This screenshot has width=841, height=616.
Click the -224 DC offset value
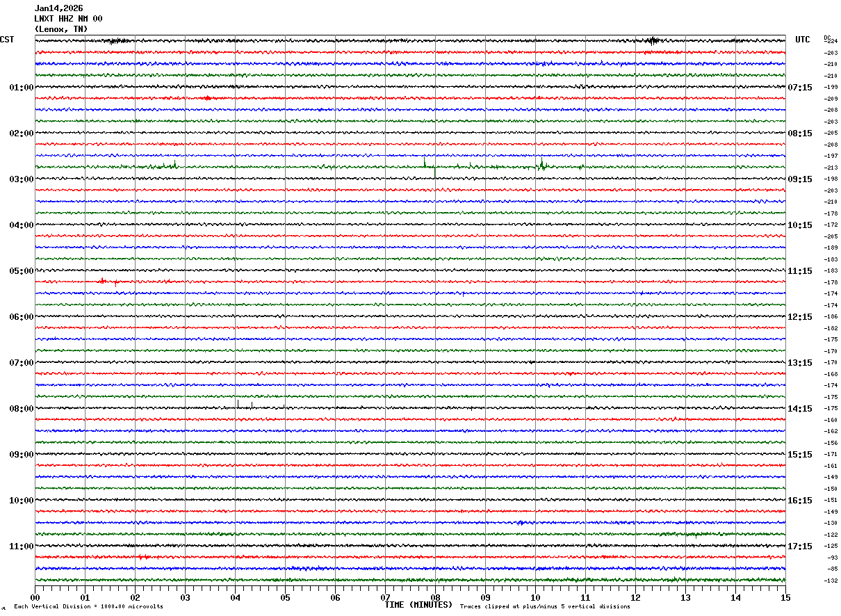pos(831,42)
